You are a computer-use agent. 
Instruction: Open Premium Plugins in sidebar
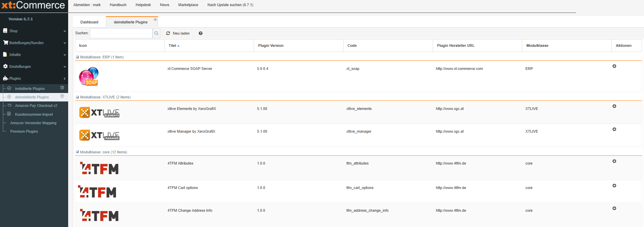point(24,131)
